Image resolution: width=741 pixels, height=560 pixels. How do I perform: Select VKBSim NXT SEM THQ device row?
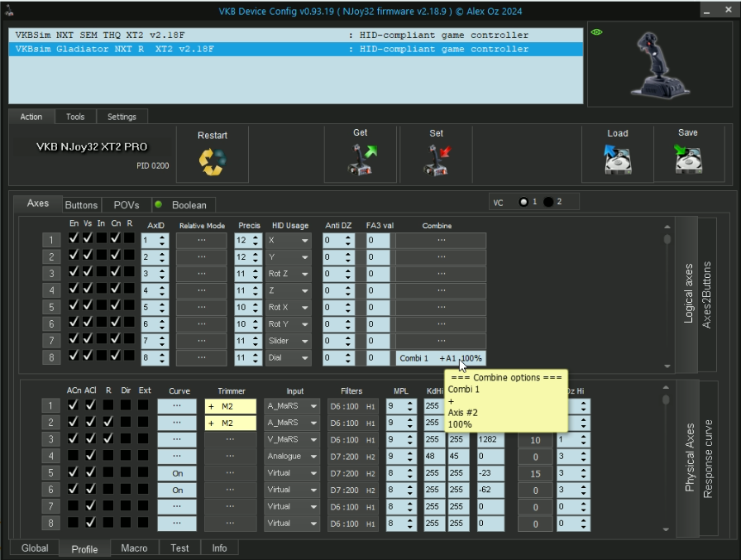(x=296, y=35)
